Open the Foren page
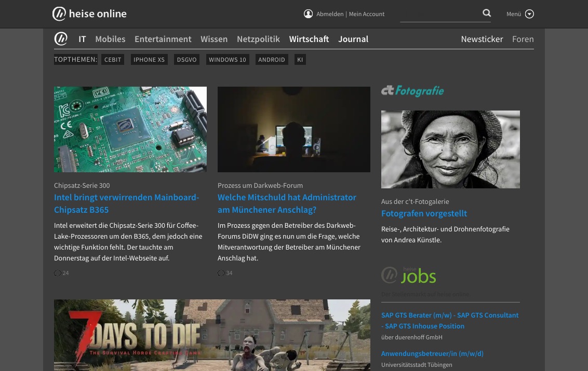The height and width of the screenshot is (371, 588). (523, 39)
